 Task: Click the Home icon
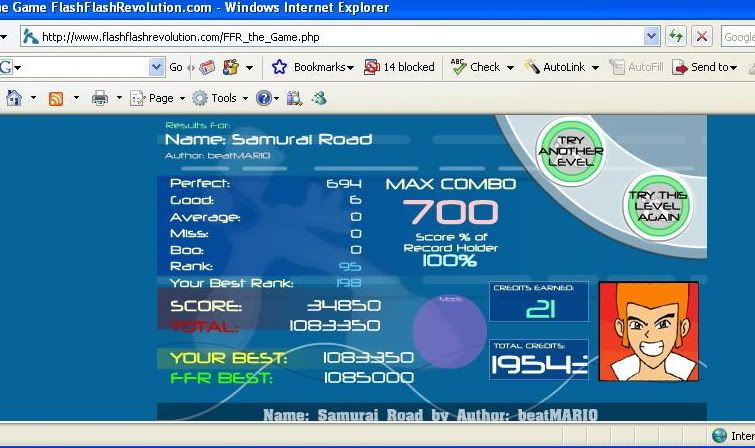[15, 98]
